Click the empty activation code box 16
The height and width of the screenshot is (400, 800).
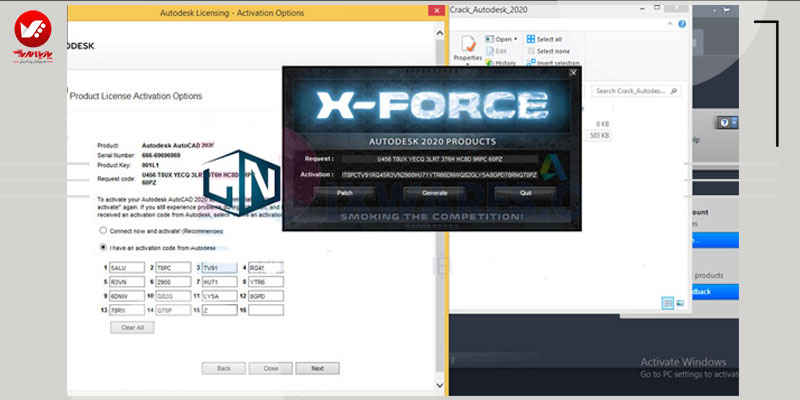[x=266, y=310]
